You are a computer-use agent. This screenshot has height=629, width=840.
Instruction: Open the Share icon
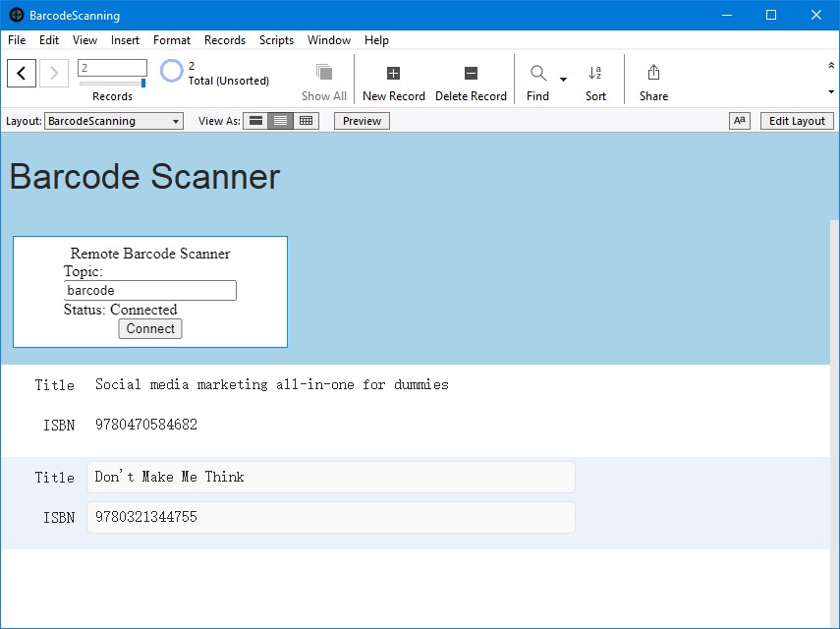point(653,74)
